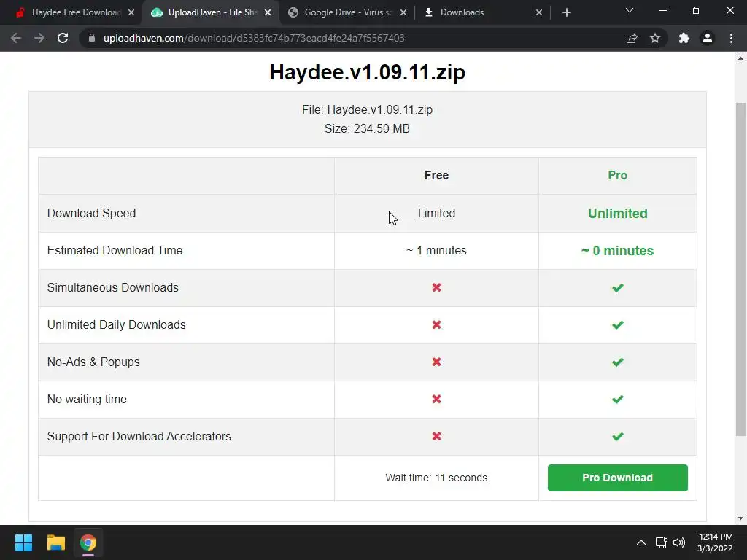Click the network icon in system tray
The width and height of the screenshot is (747, 560).
(661, 542)
